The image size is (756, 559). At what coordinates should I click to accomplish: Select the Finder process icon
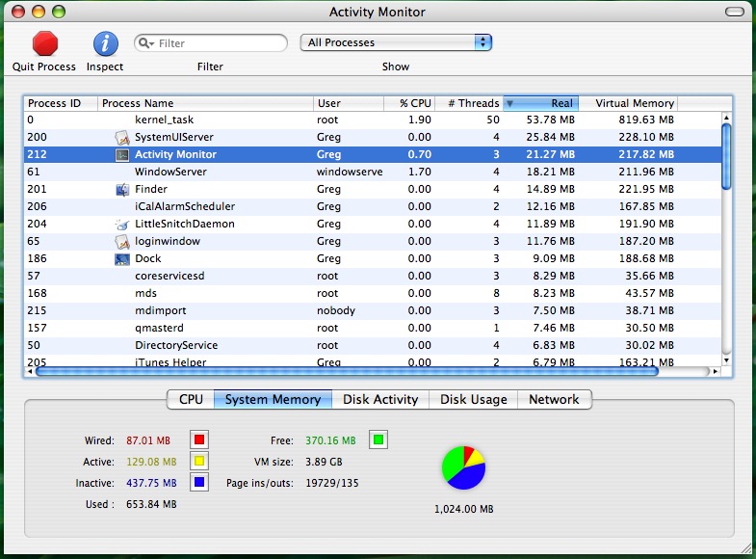coord(122,190)
